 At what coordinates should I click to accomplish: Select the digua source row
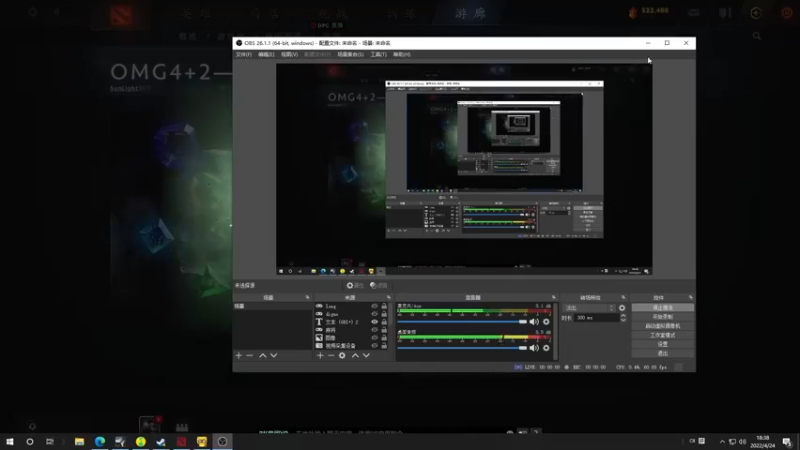click(x=351, y=314)
